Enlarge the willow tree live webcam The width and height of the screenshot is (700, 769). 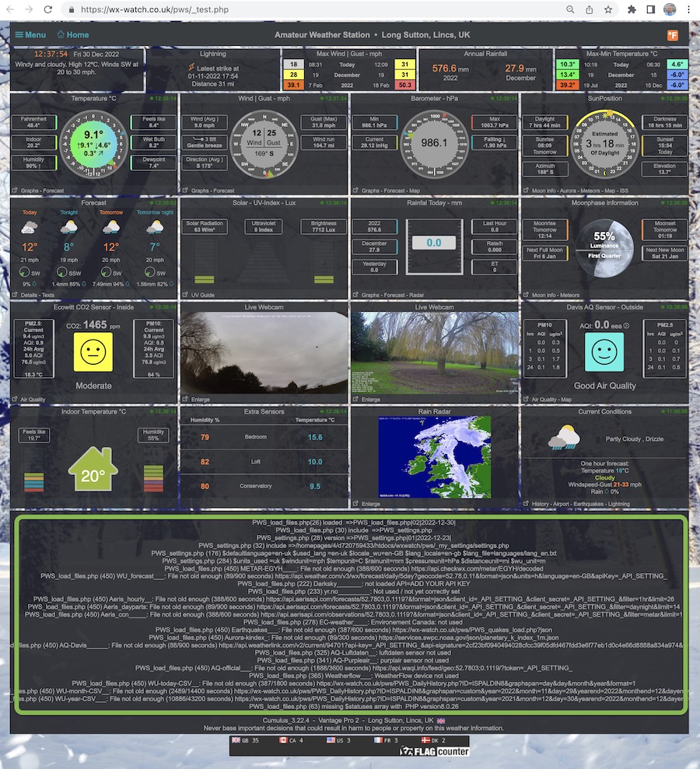coord(371,400)
